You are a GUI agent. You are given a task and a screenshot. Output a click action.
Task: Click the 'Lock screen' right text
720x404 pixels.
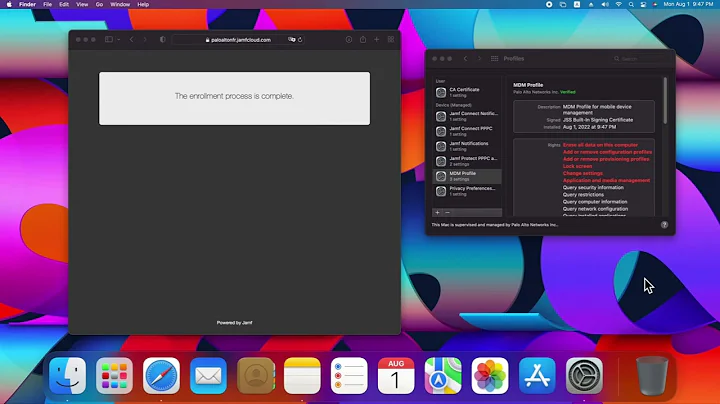point(577,166)
